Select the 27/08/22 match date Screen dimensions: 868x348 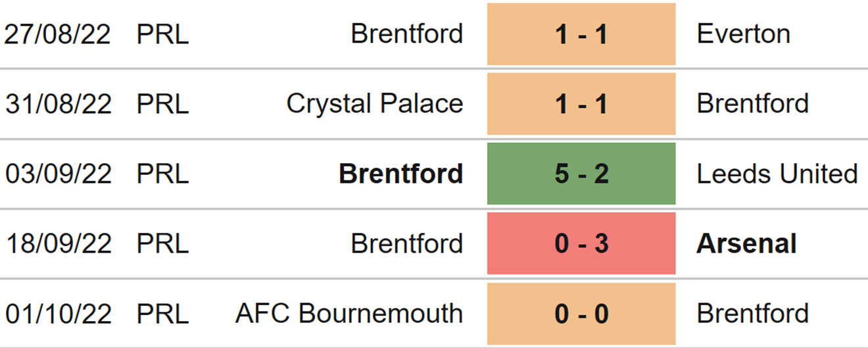58,34
